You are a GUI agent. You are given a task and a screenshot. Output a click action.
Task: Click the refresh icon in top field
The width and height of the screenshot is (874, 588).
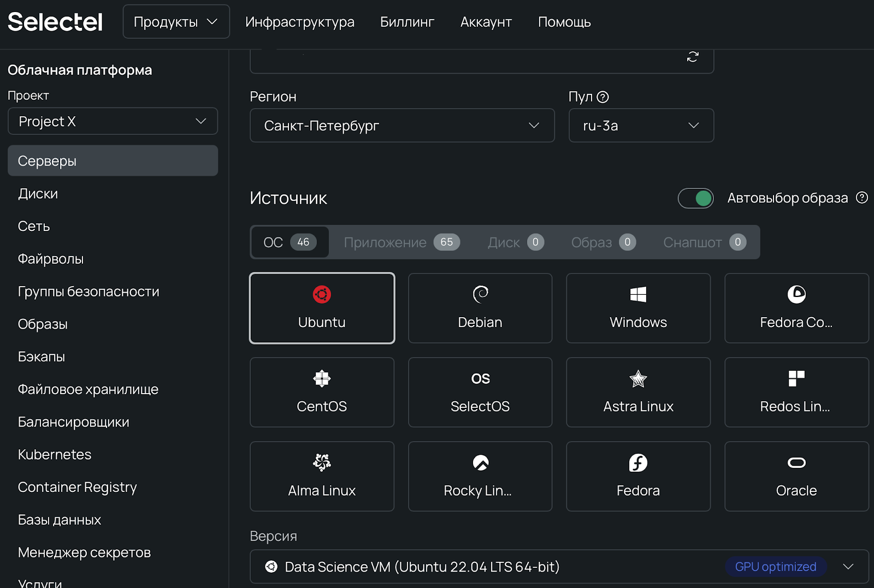(693, 57)
